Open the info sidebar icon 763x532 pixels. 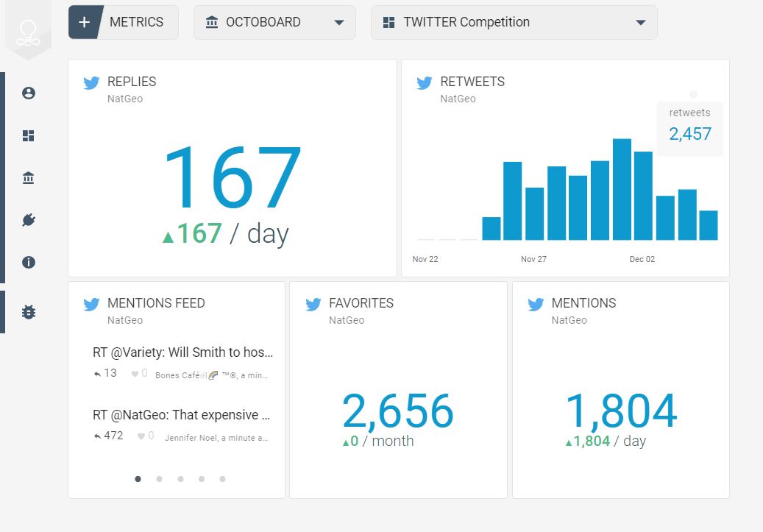pyautogui.click(x=29, y=263)
